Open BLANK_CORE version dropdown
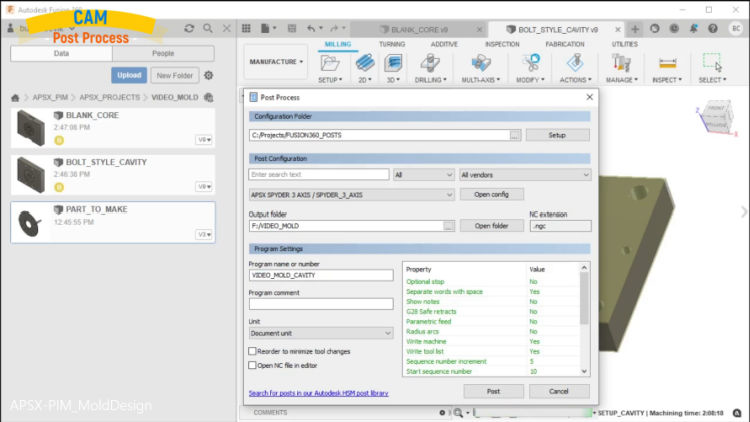Image resolution: width=750 pixels, height=422 pixels. click(204, 140)
